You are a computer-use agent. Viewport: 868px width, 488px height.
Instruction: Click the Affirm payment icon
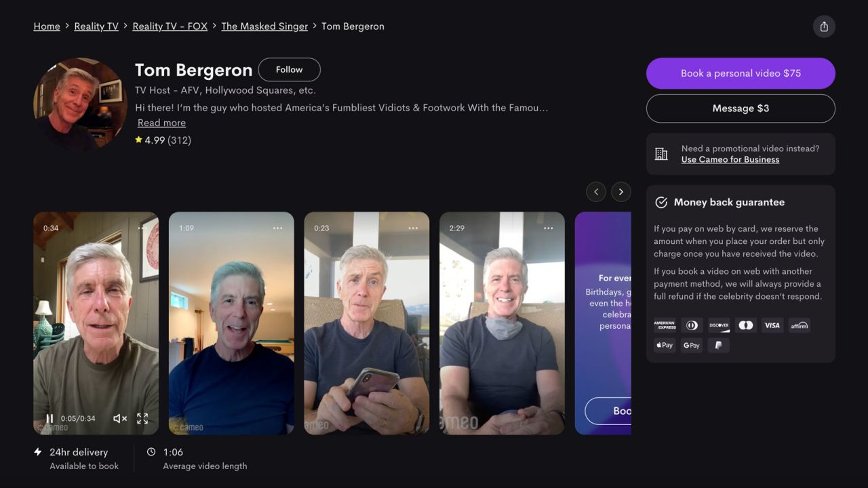tap(800, 325)
